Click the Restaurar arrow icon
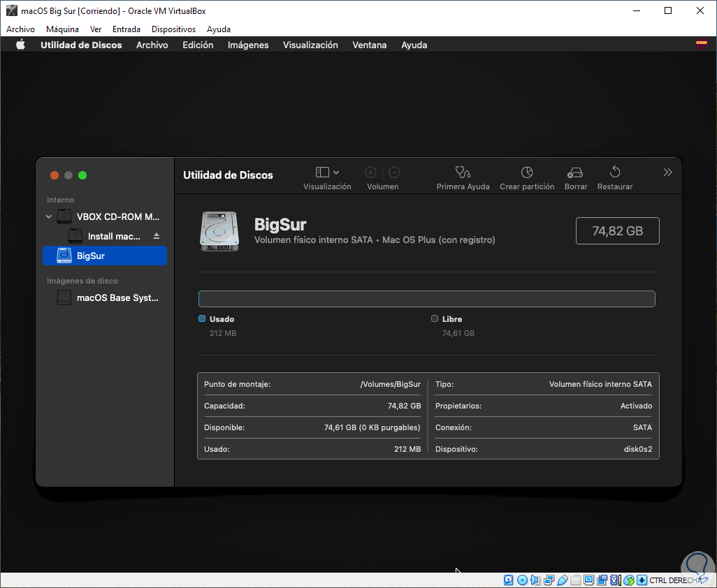This screenshot has width=717, height=588. click(615, 172)
